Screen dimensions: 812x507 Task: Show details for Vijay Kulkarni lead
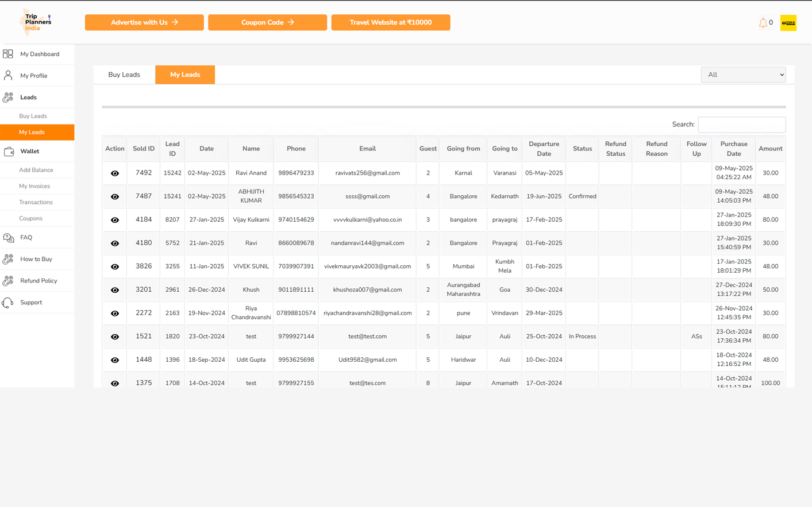coord(115,220)
